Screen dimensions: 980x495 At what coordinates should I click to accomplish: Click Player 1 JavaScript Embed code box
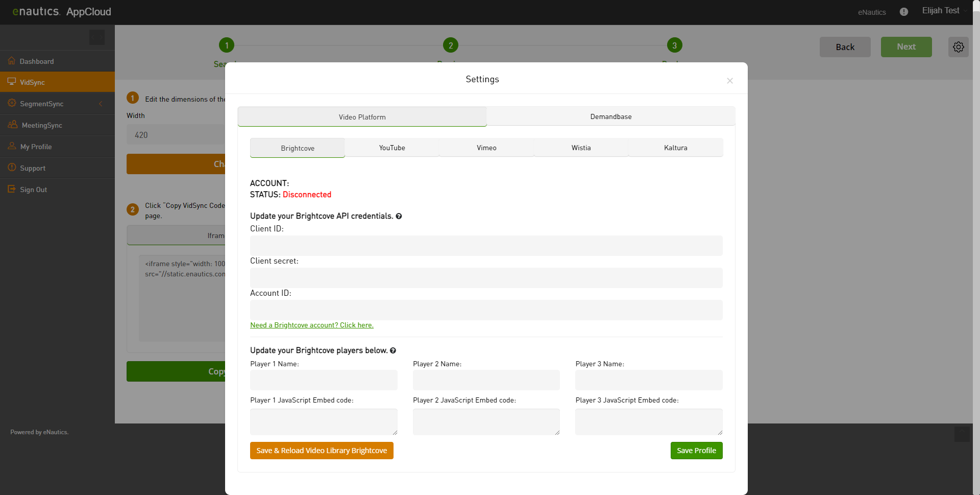(x=324, y=422)
